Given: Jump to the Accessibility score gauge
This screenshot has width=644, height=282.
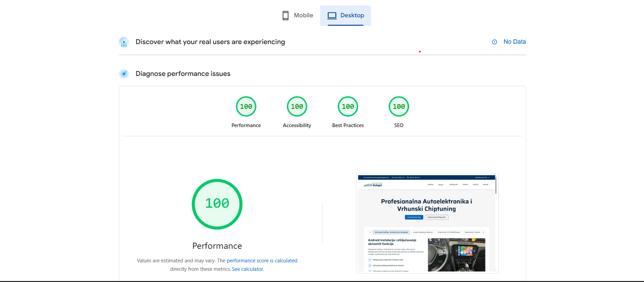Looking at the screenshot, I should pyautogui.click(x=297, y=106).
